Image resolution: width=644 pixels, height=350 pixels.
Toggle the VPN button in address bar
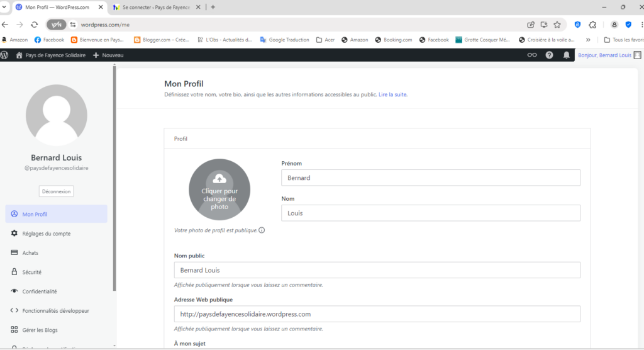pos(55,25)
